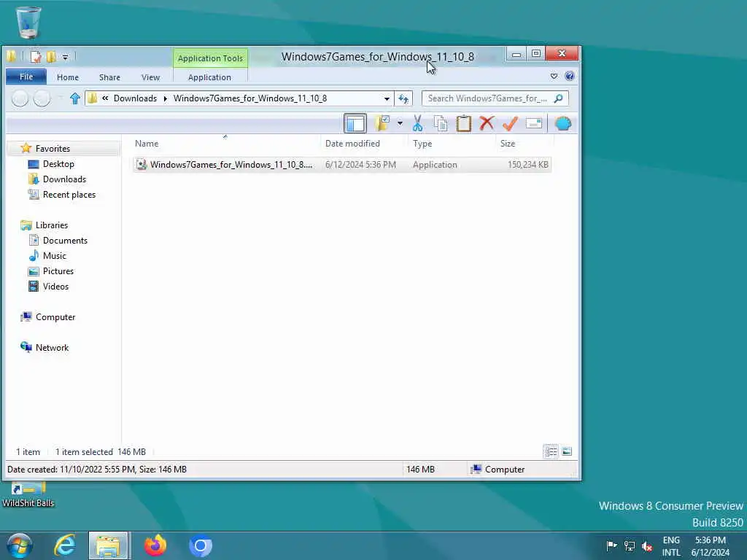Viewport: 747px width, 560px height.
Task: Open Help with the question mark icon
Action: pyautogui.click(x=569, y=76)
